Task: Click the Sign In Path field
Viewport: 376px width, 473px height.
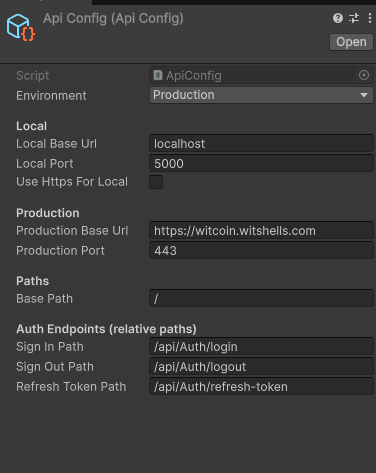Action: pos(261,347)
